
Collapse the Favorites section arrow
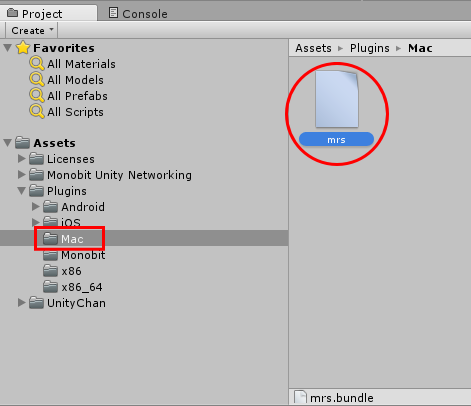tap(8, 48)
